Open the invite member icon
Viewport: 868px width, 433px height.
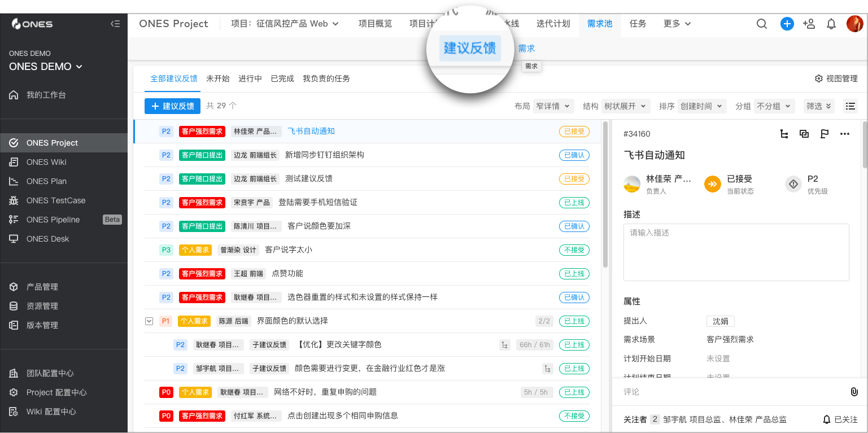(x=809, y=24)
